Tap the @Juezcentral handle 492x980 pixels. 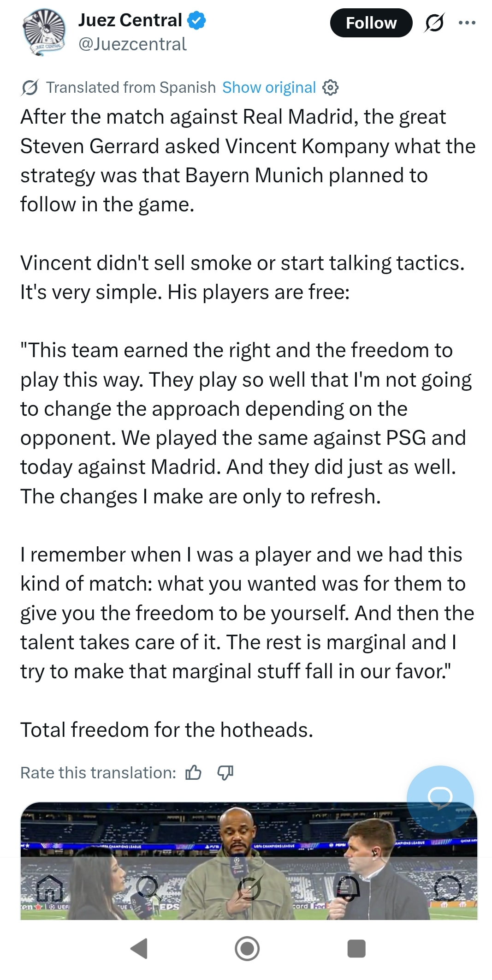click(132, 44)
